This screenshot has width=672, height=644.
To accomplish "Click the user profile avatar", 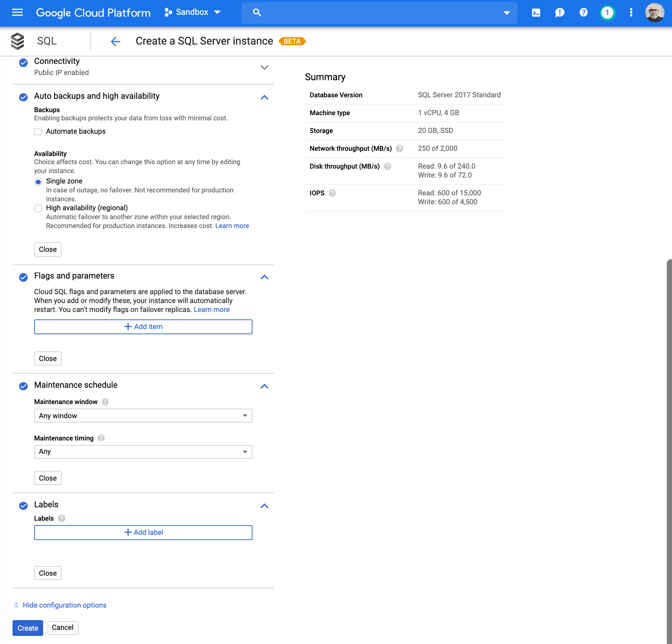I will pos(654,13).
